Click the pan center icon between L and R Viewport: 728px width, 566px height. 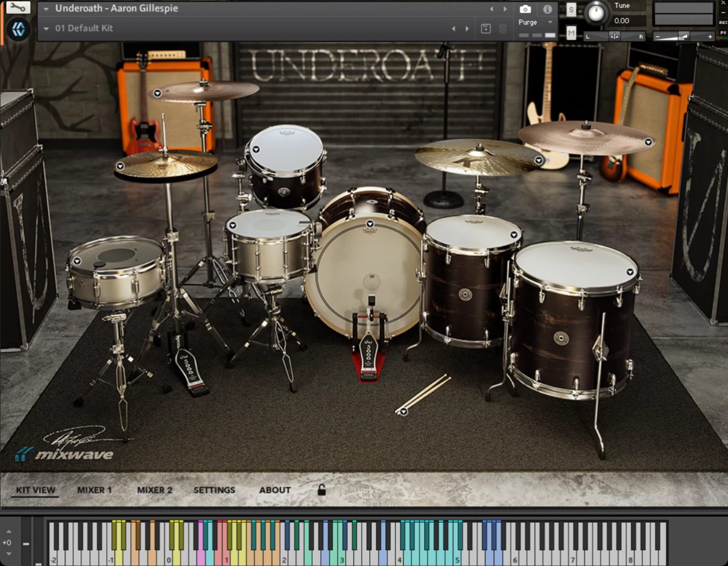coord(615,36)
